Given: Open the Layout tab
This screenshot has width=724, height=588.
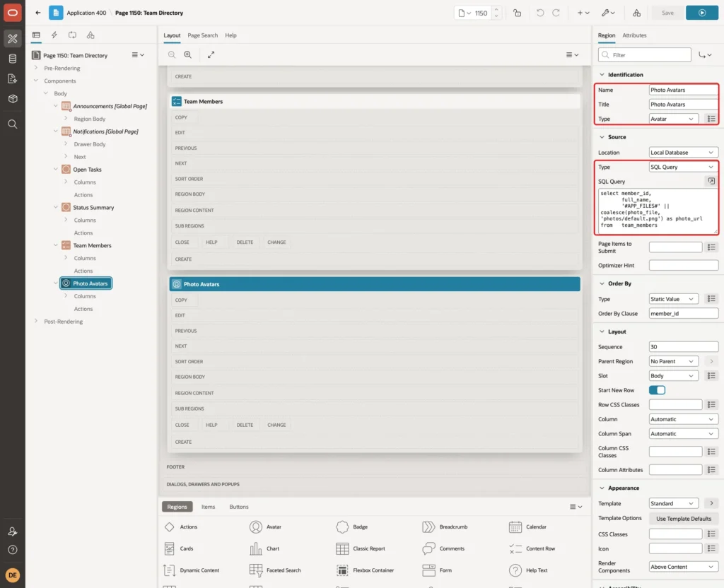Looking at the screenshot, I should click(x=172, y=35).
